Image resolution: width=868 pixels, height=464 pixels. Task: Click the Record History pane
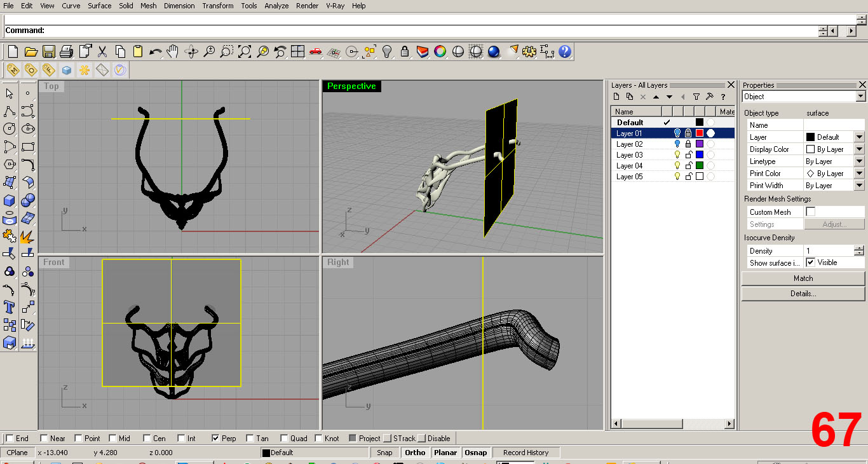(526, 453)
